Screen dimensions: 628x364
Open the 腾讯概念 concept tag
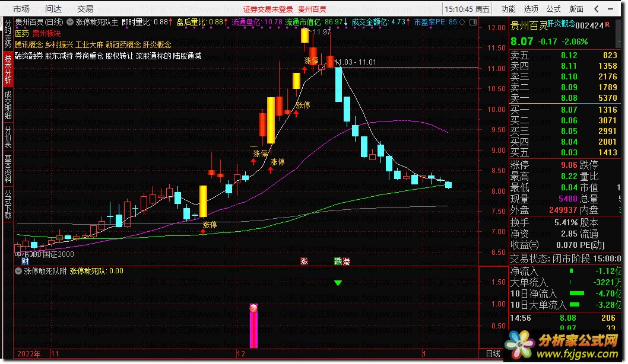coord(29,45)
